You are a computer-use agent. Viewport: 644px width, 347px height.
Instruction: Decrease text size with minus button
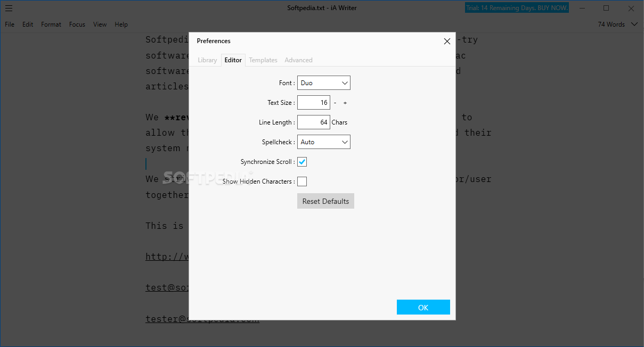coord(335,103)
